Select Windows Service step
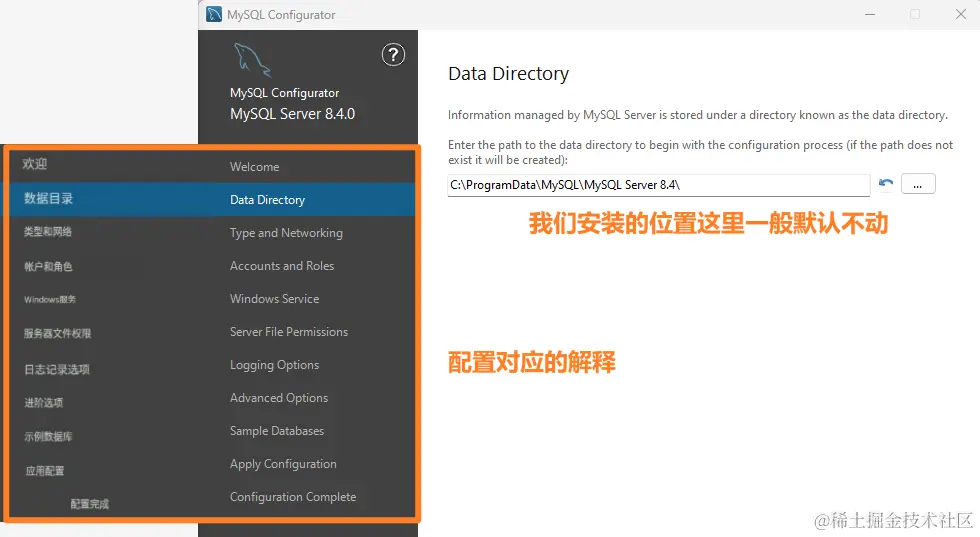The height and width of the screenshot is (537, 980). coord(274,299)
